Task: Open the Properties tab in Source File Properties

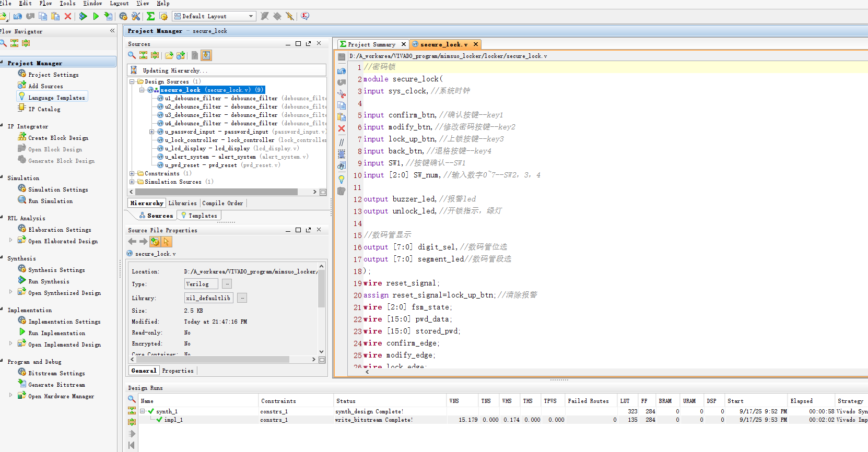Action: pos(178,371)
